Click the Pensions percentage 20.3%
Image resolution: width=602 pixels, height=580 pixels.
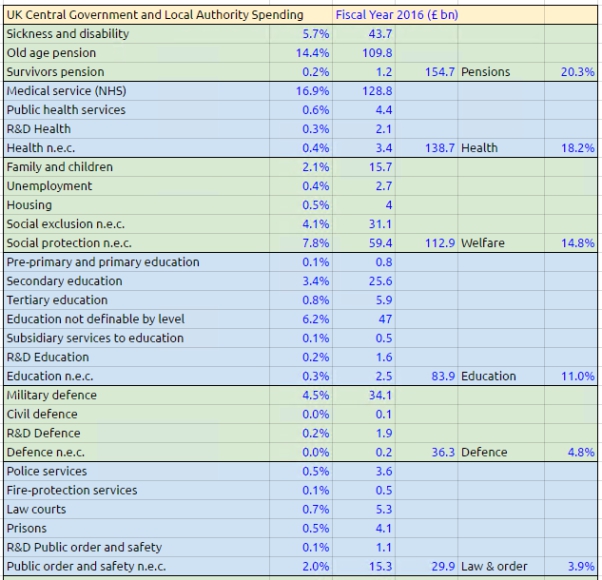[571, 72]
